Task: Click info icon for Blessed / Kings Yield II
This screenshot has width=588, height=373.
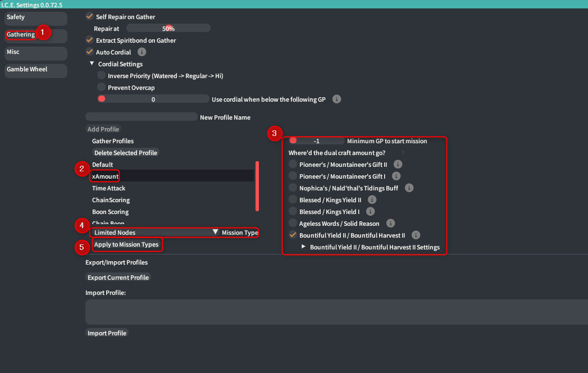Action: pyautogui.click(x=372, y=200)
